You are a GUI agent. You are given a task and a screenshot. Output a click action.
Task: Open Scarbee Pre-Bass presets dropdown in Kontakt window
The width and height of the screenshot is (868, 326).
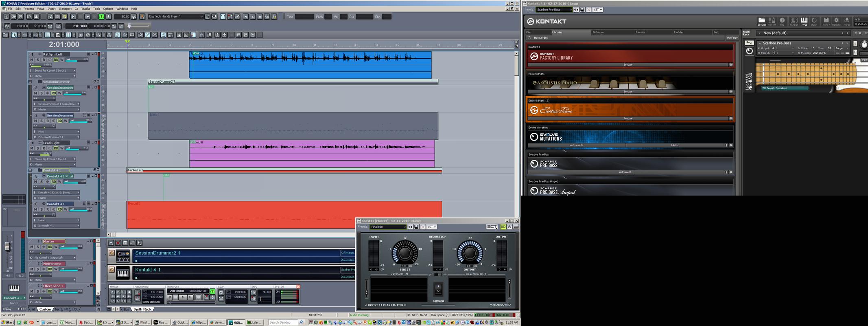(554, 10)
